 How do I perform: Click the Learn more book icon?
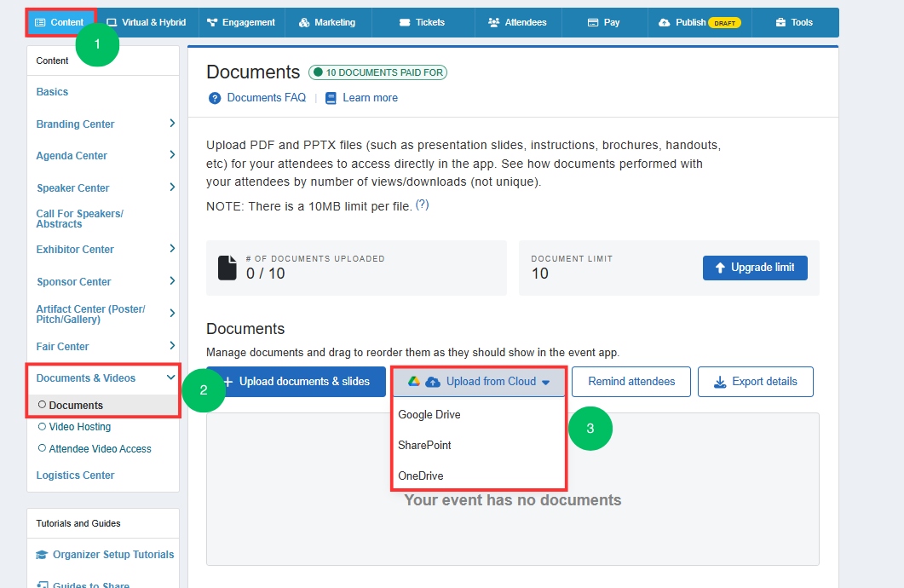click(x=331, y=98)
